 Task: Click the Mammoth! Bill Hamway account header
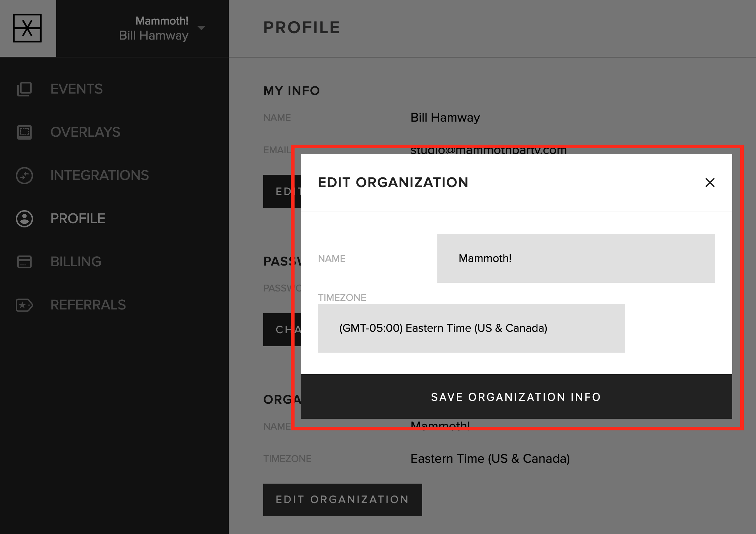point(154,28)
